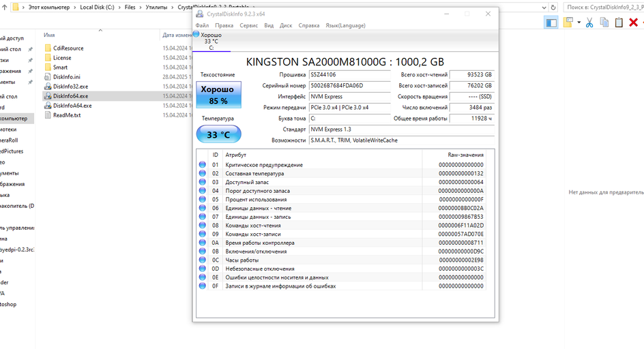
Task: Click status orb for Единицы данных - запись row
Action: pos(202,216)
